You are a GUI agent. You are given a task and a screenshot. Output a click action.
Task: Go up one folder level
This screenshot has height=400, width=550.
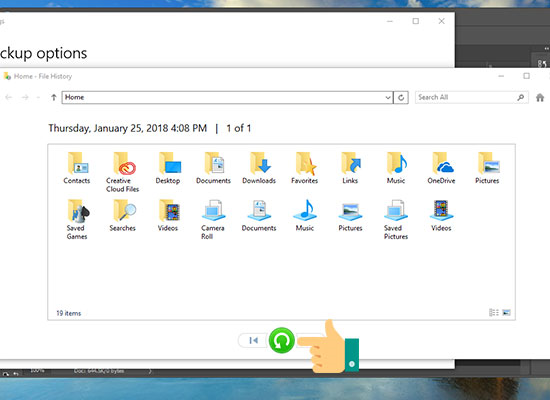(x=54, y=98)
